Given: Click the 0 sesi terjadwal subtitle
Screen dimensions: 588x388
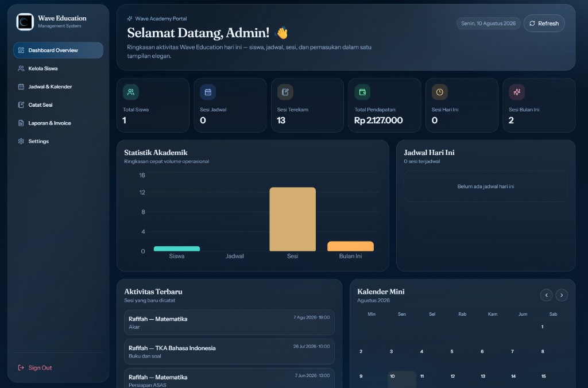Looking at the screenshot, I should 422,161.
